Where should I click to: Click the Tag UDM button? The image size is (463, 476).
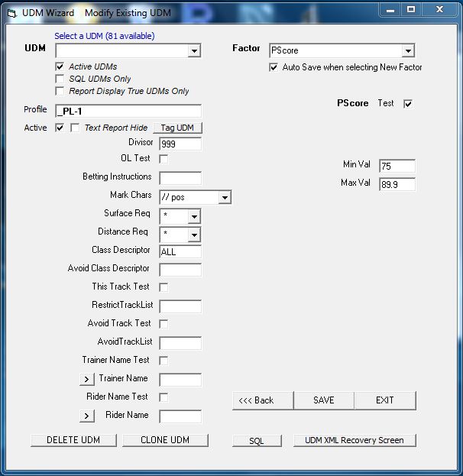tap(177, 128)
